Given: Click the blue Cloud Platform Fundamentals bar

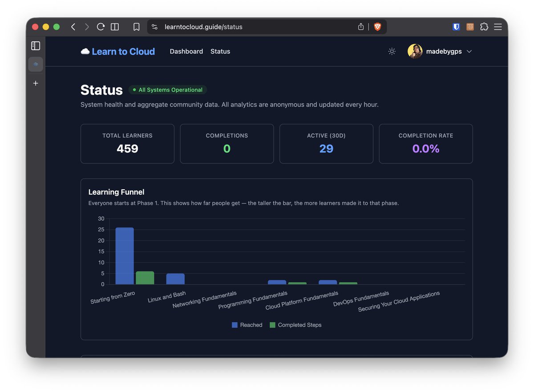Looking at the screenshot, I should click(x=328, y=282).
